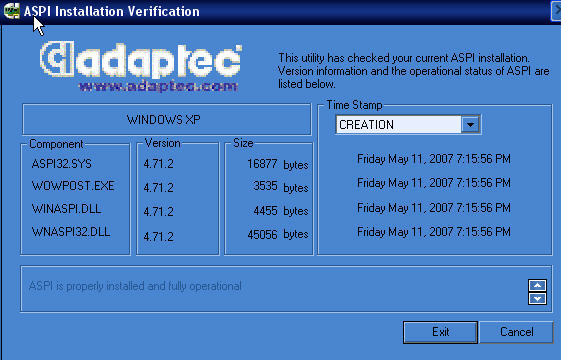The height and width of the screenshot is (360, 561).
Task: Select the WNASPI32.DLL component
Action: 71,232
